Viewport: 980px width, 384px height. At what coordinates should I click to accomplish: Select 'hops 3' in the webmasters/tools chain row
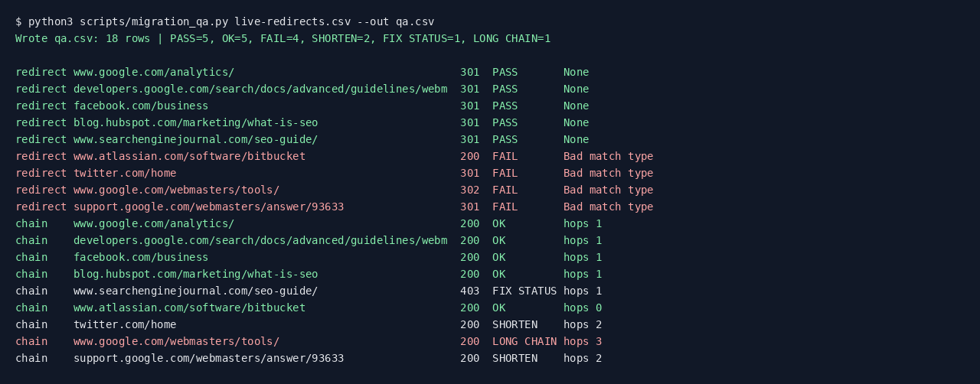click(x=583, y=341)
